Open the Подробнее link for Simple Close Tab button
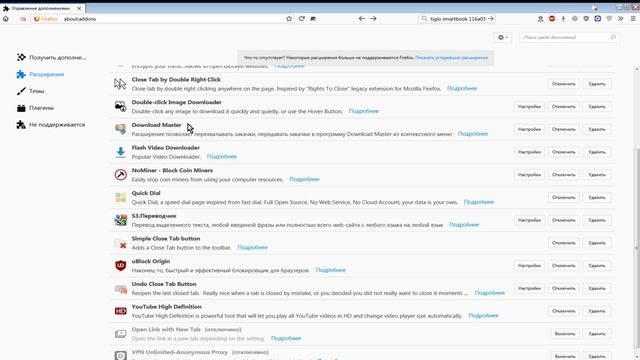Viewport: 640px width, 360px height. pos(252,247)
